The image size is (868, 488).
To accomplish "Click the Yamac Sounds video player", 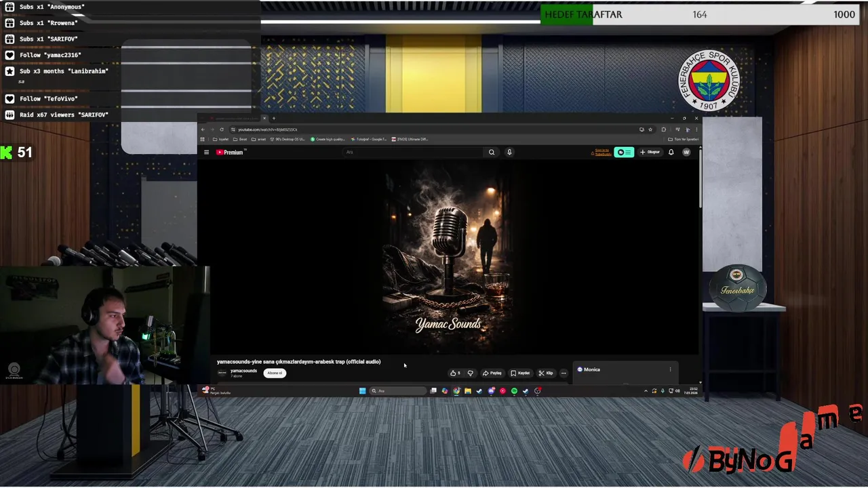I will pos(448,257).
